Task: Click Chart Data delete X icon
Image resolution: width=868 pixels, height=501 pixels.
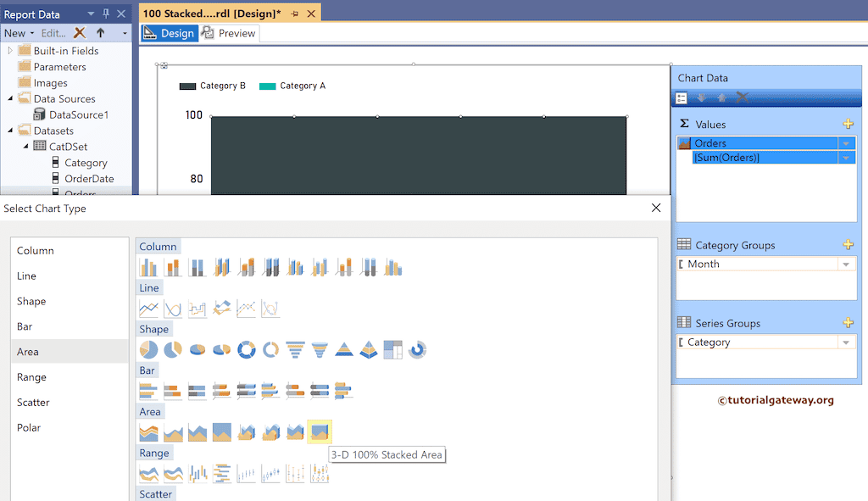Action: 743,98
